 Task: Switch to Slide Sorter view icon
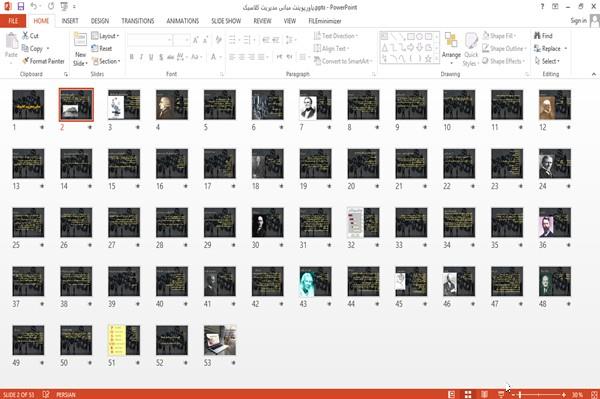468,394
